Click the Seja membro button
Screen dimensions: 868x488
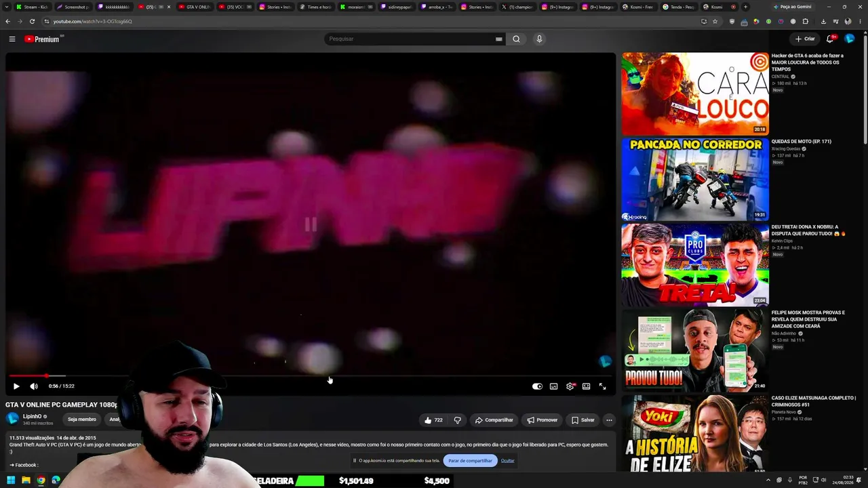click(82, 420)
